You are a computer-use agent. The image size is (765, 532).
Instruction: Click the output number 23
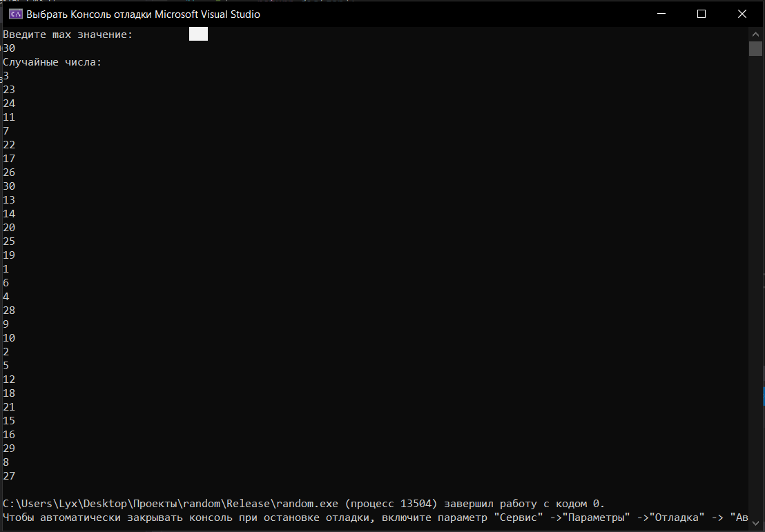[9, 90]
